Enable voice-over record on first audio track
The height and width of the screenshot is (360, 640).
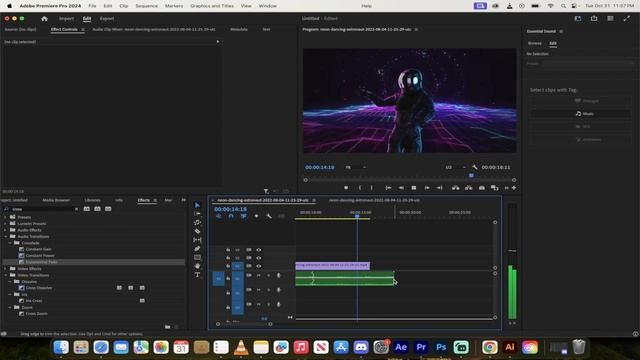point(279,276)
